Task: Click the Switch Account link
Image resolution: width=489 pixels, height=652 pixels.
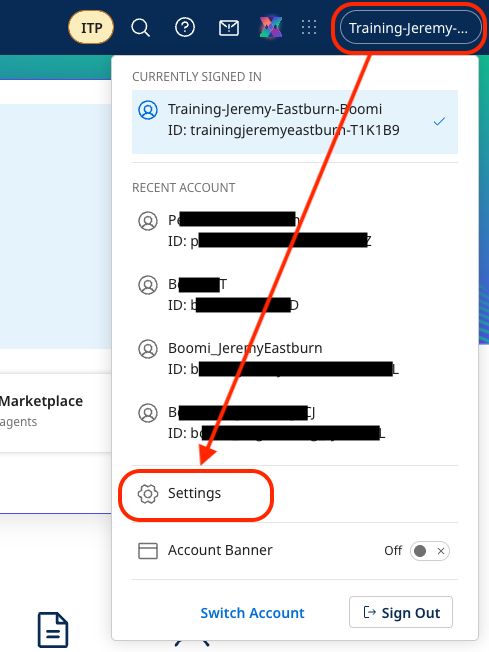Action: click(252, 613)
